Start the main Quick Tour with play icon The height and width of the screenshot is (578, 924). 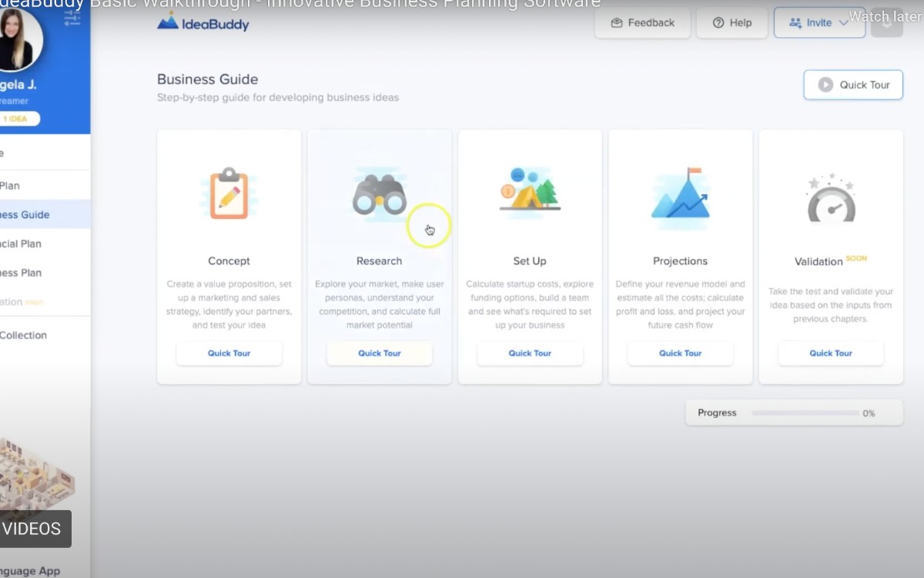tap(853, 85)
